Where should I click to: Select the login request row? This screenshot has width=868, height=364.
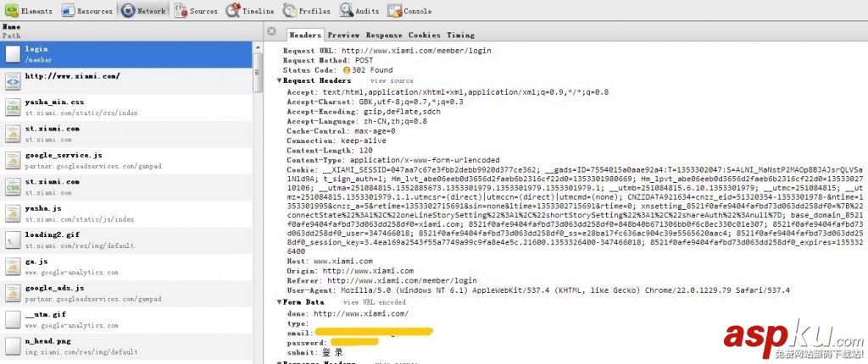[x=126, y=54]
